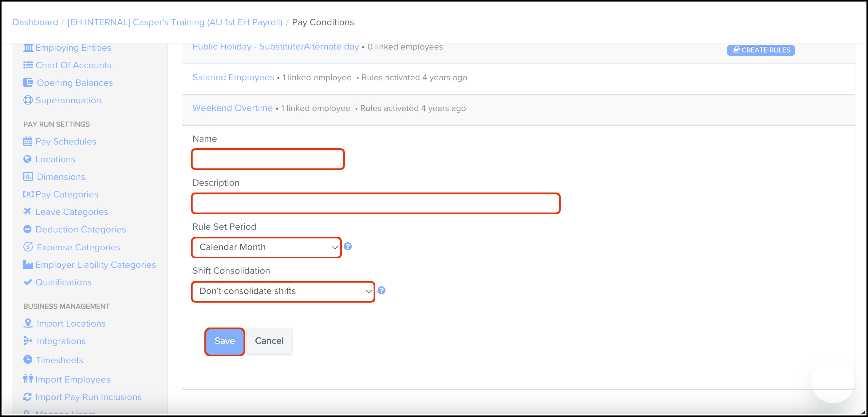Click the Create Rules button
This screenshot has height=417, width=868.
[760, 50]
